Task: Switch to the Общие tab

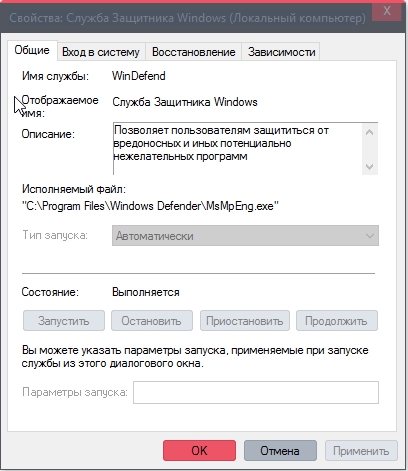Action: click(x=32, y=50)
